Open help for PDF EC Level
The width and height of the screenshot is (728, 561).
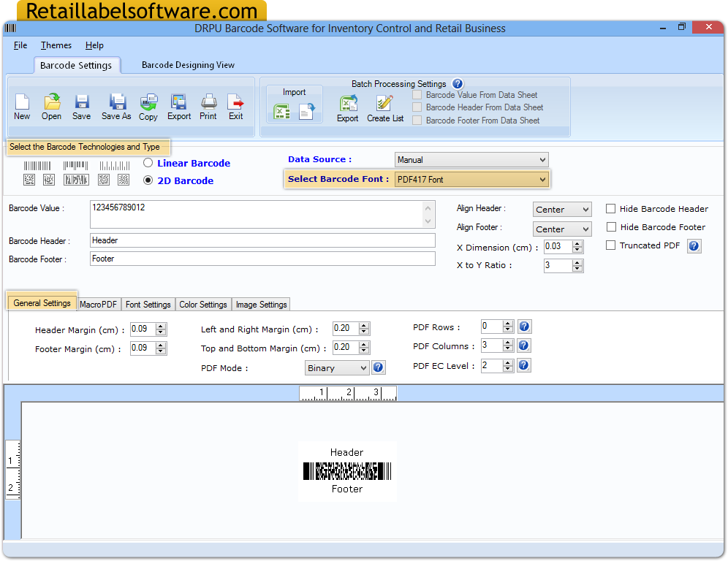524,365
